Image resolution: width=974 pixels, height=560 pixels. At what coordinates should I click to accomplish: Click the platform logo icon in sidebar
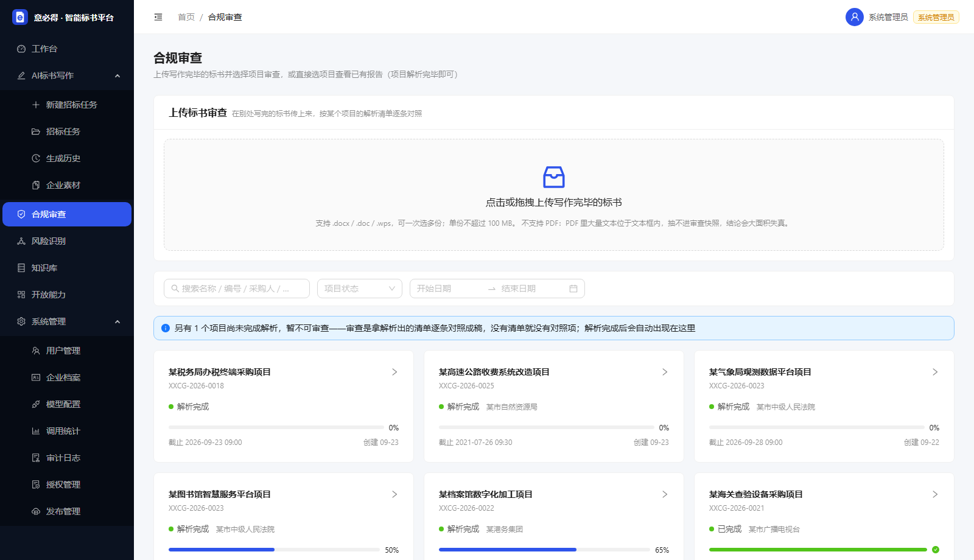[20, 17]
